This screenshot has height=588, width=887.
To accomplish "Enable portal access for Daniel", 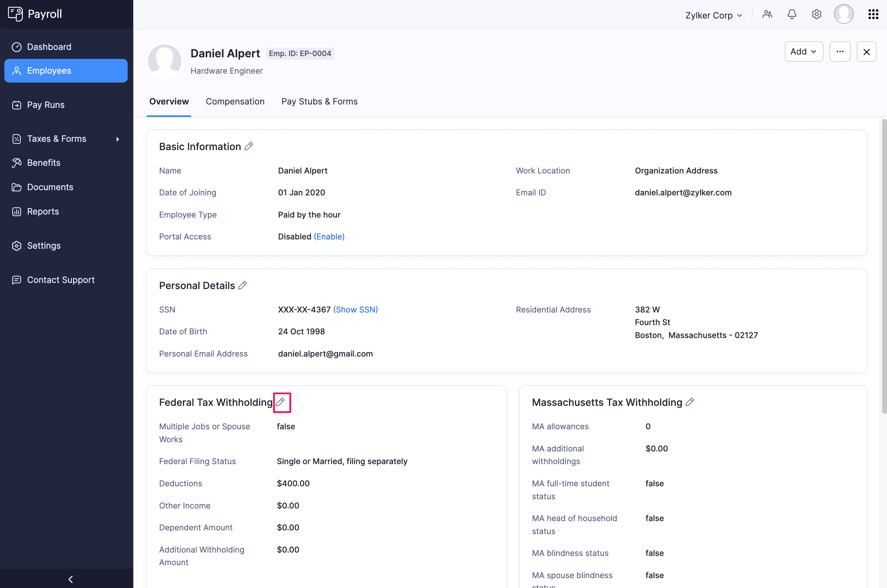I will [x=329, y=236].
